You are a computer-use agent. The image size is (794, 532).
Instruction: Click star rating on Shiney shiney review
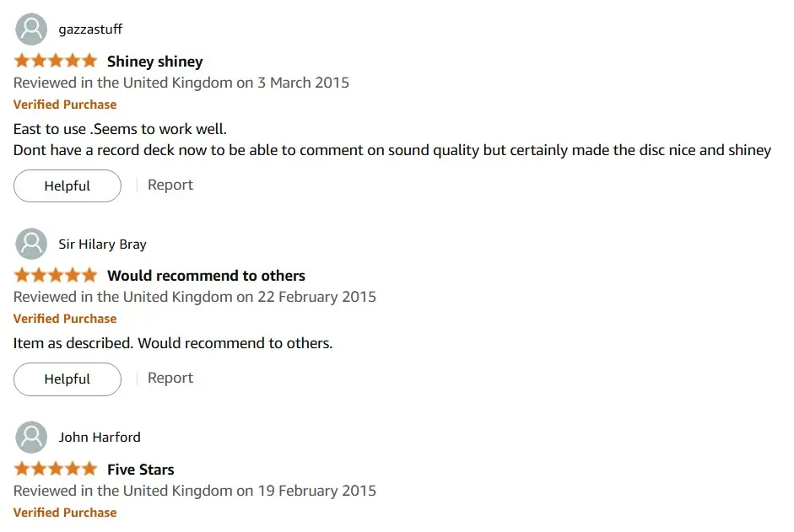(56, 61)
